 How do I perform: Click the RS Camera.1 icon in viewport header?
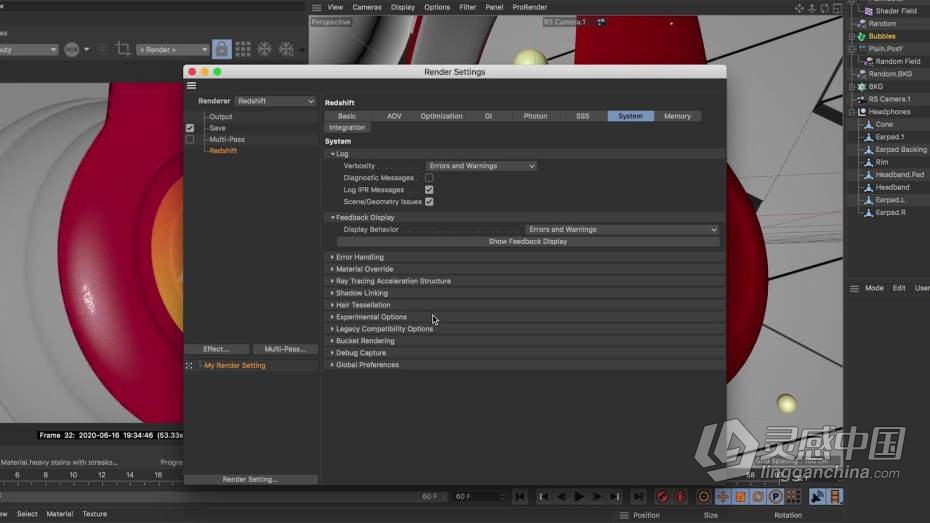[601, 22]
